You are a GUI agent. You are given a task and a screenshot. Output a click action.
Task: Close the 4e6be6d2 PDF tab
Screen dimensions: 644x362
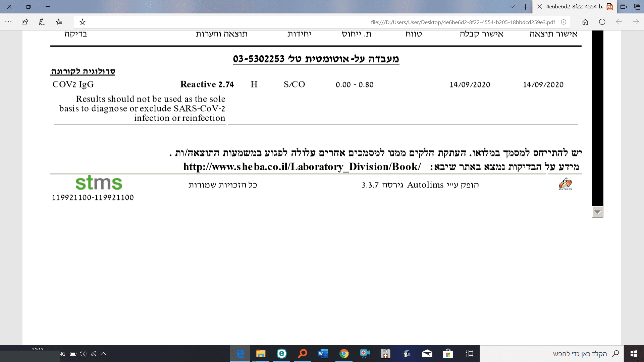click(x=539, y=7)
